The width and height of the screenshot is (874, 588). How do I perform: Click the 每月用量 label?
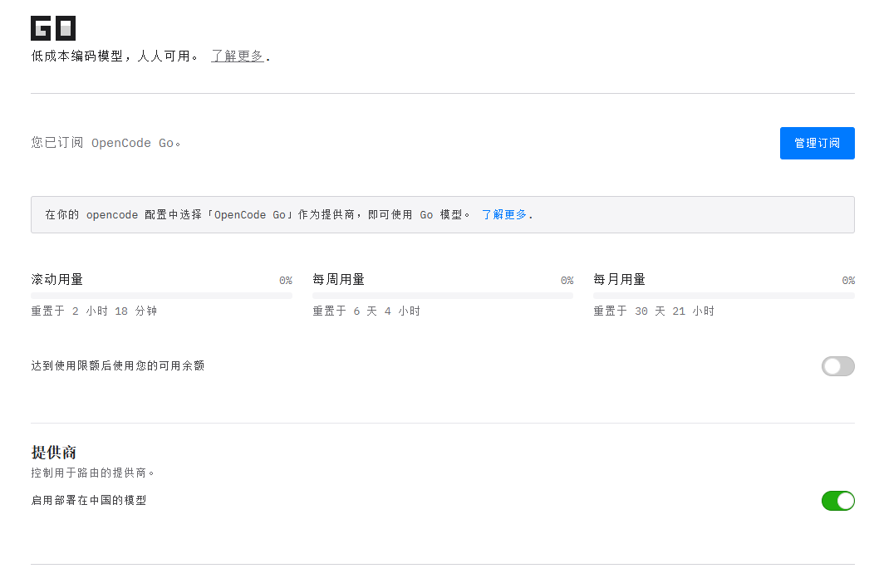[x=619, y=279]
